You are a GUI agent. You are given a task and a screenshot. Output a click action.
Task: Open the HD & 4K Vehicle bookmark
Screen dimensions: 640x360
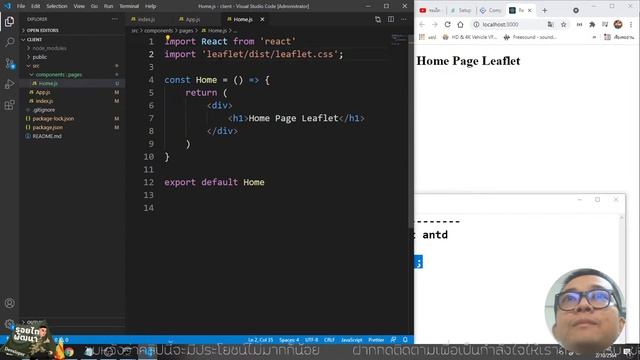coord(470,37)
